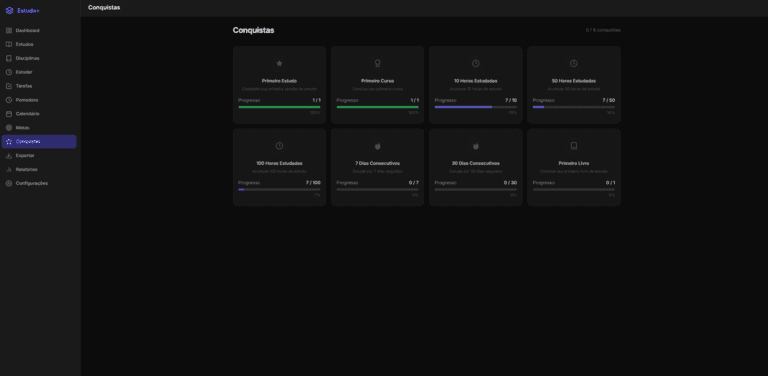Open the Dashboard sidebar icon
Image resolution: width=768 pixels, height=376 pixels.
pyautogui.click(x=9, y=30)
